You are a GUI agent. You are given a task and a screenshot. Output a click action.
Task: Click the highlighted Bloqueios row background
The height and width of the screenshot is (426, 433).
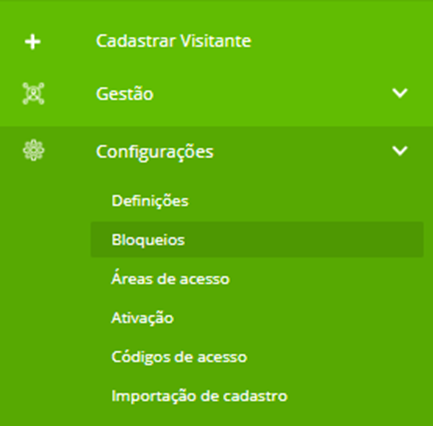click(257, 240)
